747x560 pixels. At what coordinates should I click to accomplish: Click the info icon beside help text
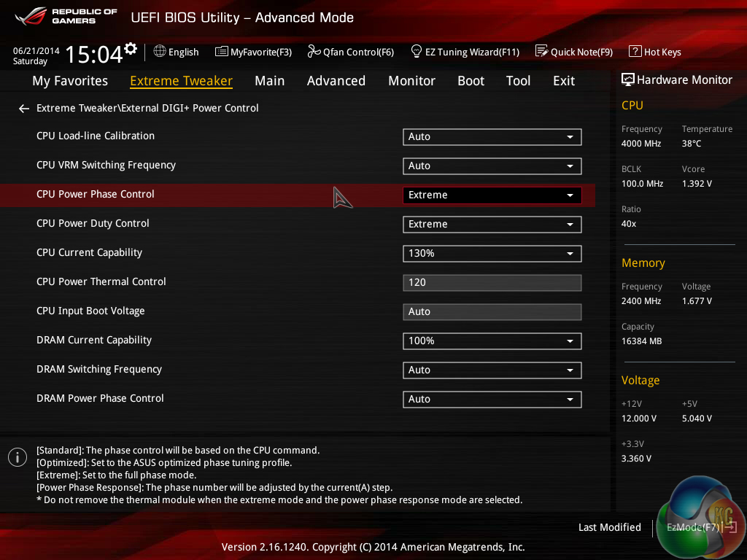pos(18,458)
